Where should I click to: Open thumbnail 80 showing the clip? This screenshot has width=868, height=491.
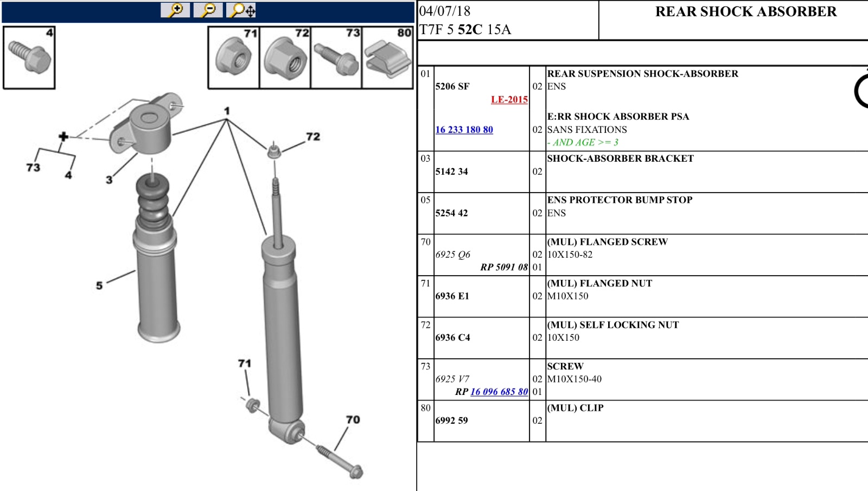[387, 58]
